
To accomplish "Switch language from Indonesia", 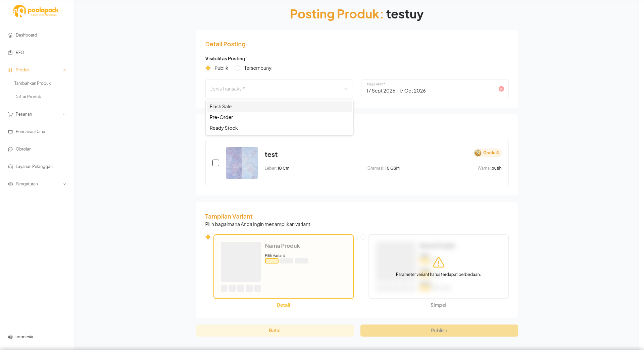I will (x=20, y=337).
